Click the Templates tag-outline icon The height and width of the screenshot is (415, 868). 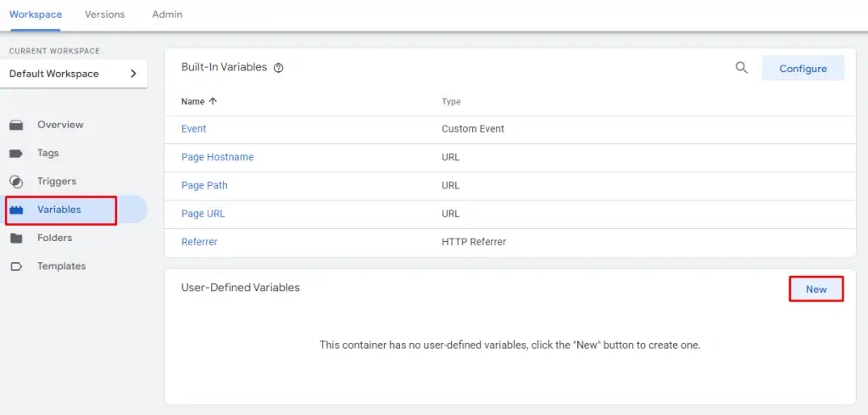pyautogui.click(x=16, y=266)
